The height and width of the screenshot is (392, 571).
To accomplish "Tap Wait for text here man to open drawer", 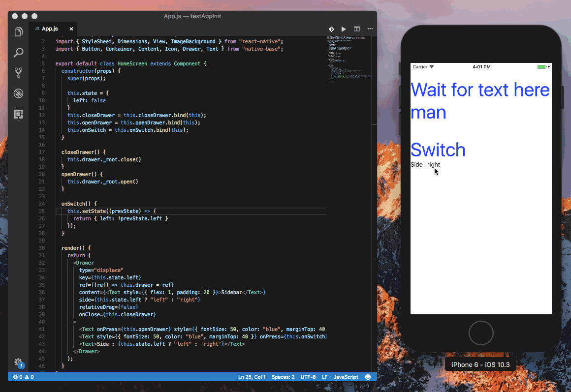I will tap(480, 101).
